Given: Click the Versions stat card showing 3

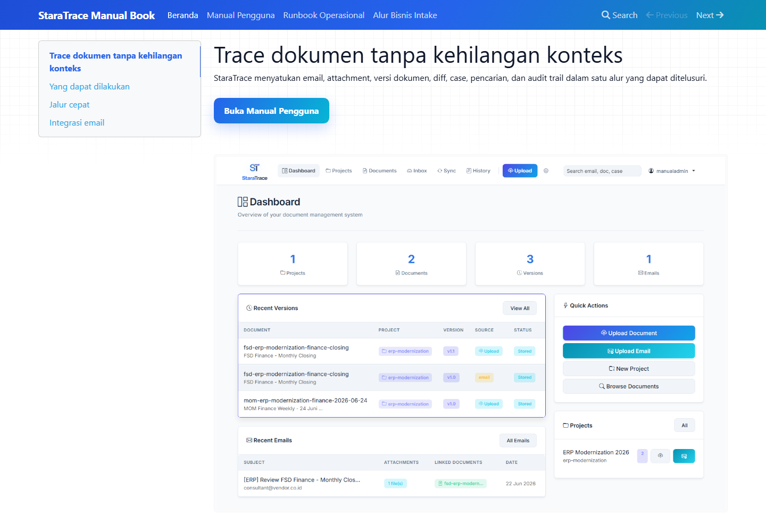Looking at the screenshot, I should [x=530, y=264].
